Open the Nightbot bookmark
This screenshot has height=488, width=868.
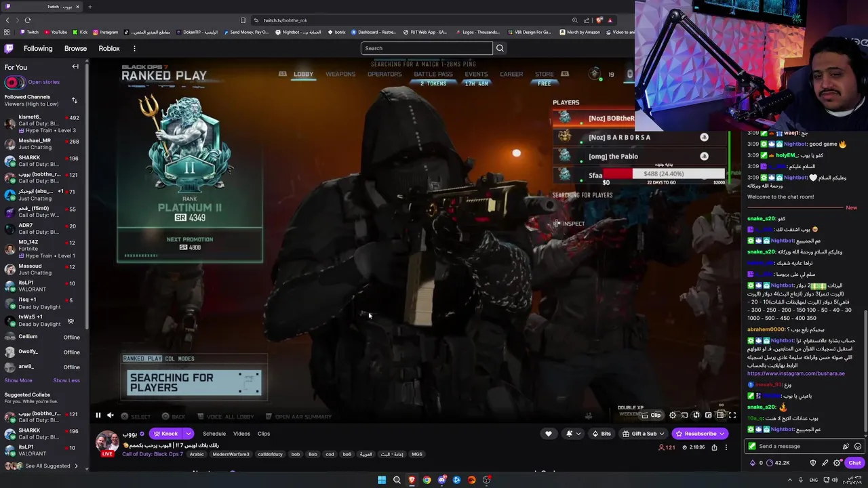point(298,32)
